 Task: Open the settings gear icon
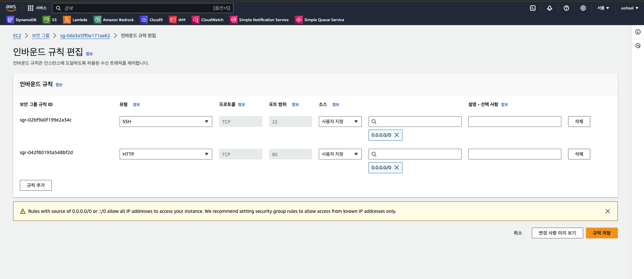click(x=583, y=8)
